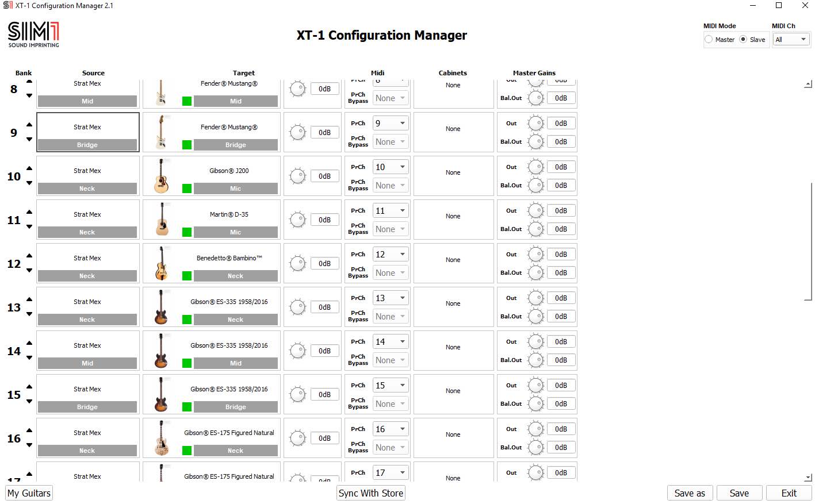Click the Bal.Out gain knob in bank 15
This screenshot has width=815, height=504.
536,403
